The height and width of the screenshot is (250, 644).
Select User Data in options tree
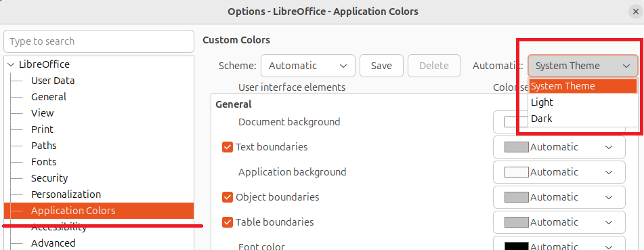click(53, 81)
